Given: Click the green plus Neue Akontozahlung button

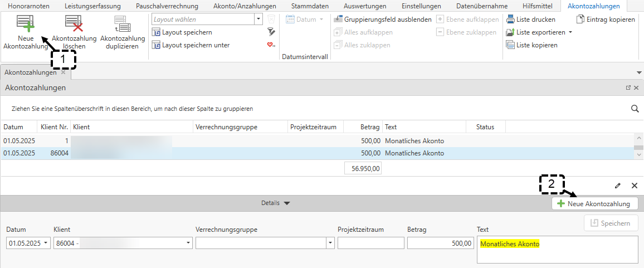Looking at the screenshot, I should 594,204.
